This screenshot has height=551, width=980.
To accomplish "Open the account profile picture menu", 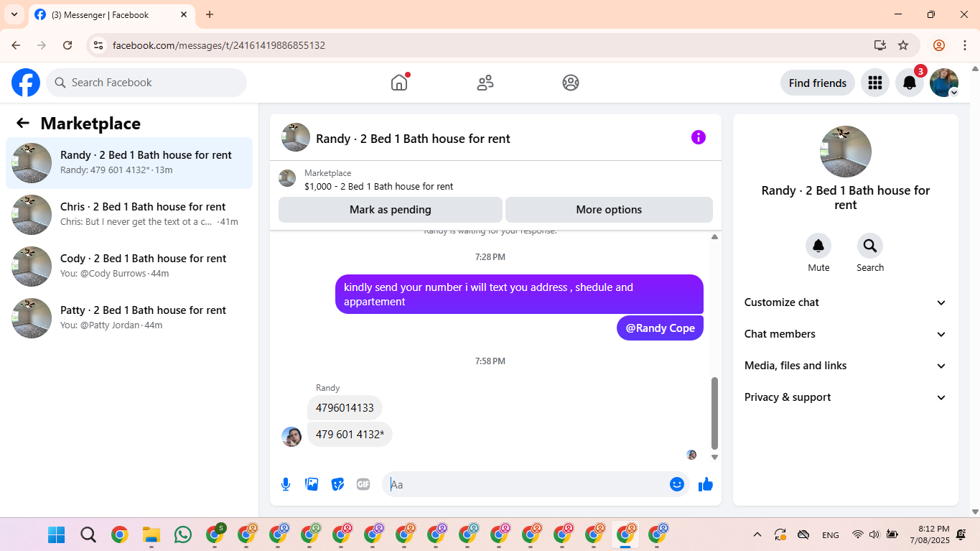I will [944, 83].
